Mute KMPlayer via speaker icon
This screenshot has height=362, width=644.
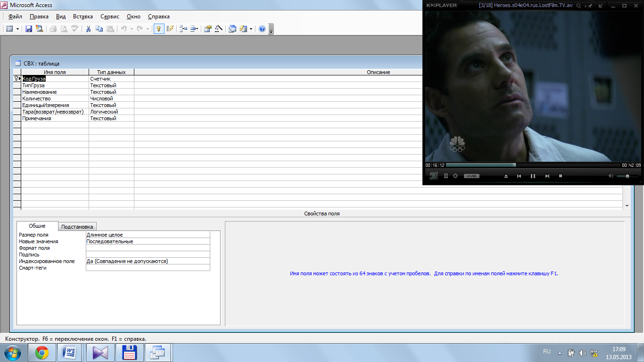coord(611,176)
